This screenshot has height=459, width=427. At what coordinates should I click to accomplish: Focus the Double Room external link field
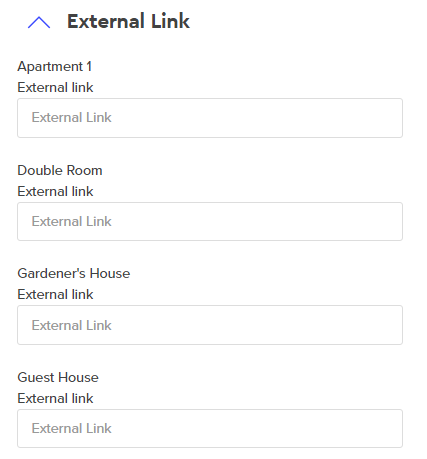(210, 221)
